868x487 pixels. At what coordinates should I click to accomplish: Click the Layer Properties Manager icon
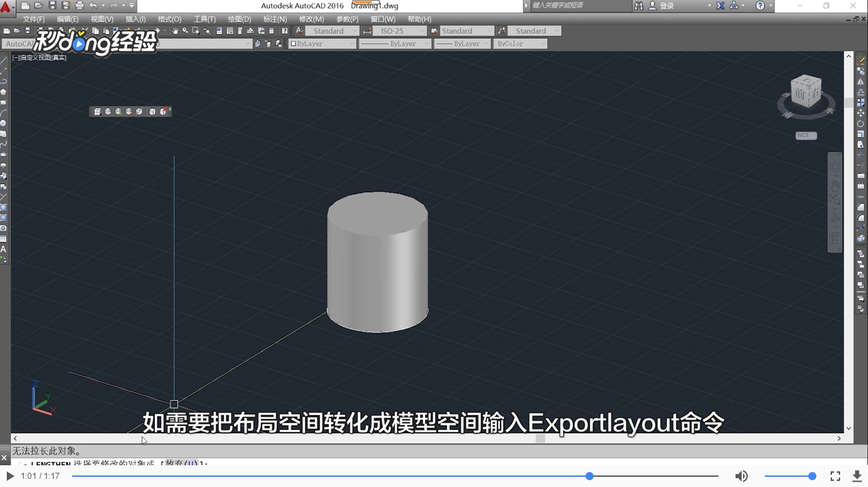(257, 43)
